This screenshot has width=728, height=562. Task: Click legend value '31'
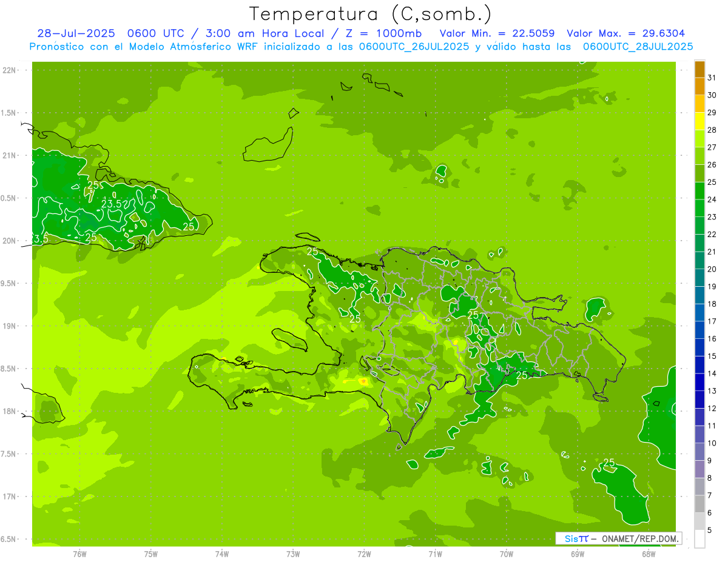coord(712,78)
